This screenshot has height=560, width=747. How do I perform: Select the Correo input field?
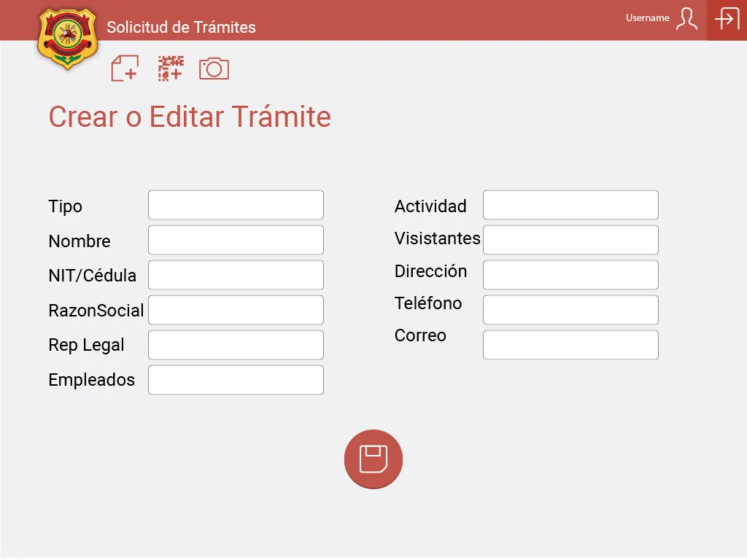click(x=570, y=345)
